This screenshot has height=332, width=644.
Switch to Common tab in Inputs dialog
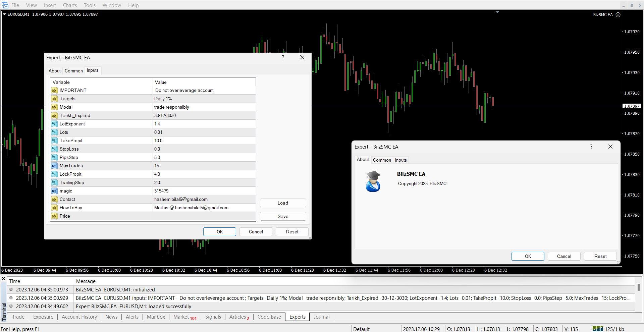click(73, 71)
